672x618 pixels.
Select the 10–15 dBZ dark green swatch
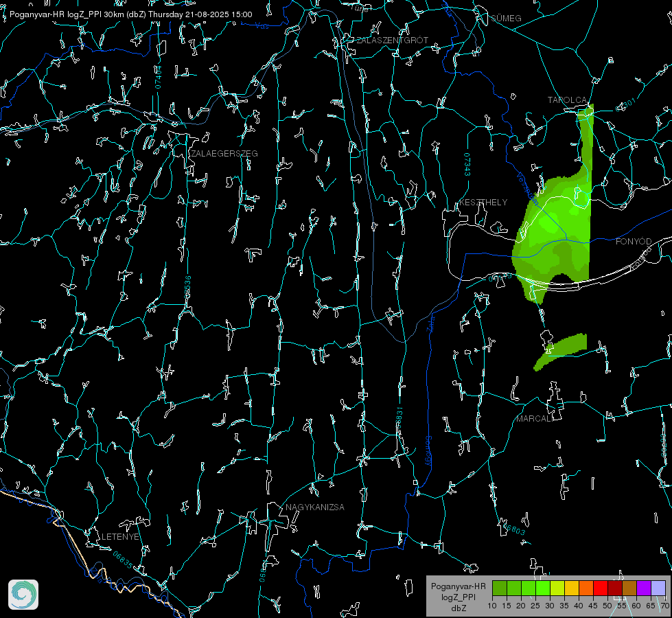(x=500, y=588)
